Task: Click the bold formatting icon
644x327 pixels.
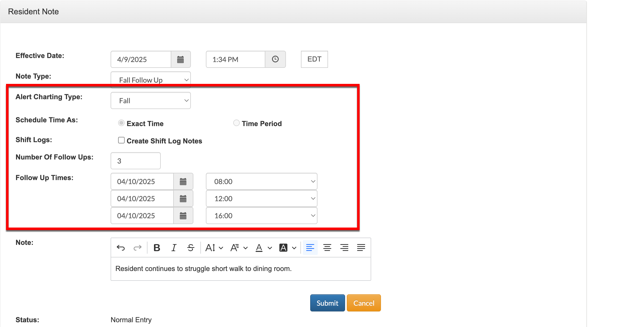Action: (x=157, y=248)
